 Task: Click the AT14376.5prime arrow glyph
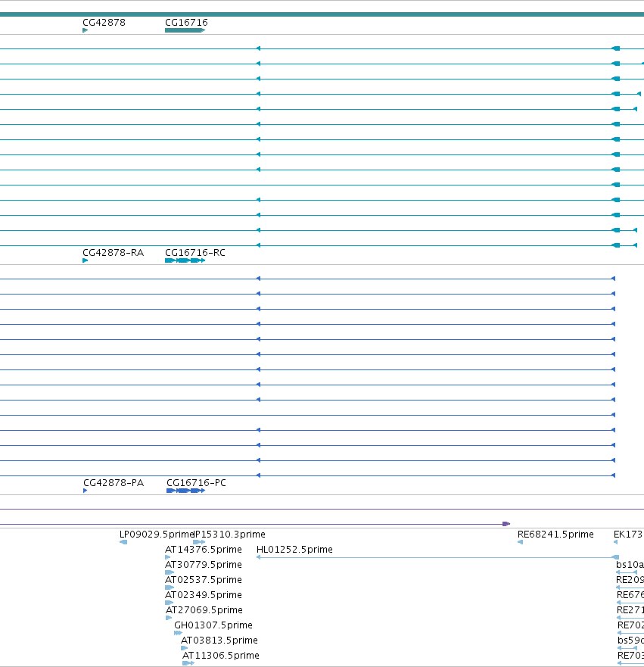click(167, 557)
